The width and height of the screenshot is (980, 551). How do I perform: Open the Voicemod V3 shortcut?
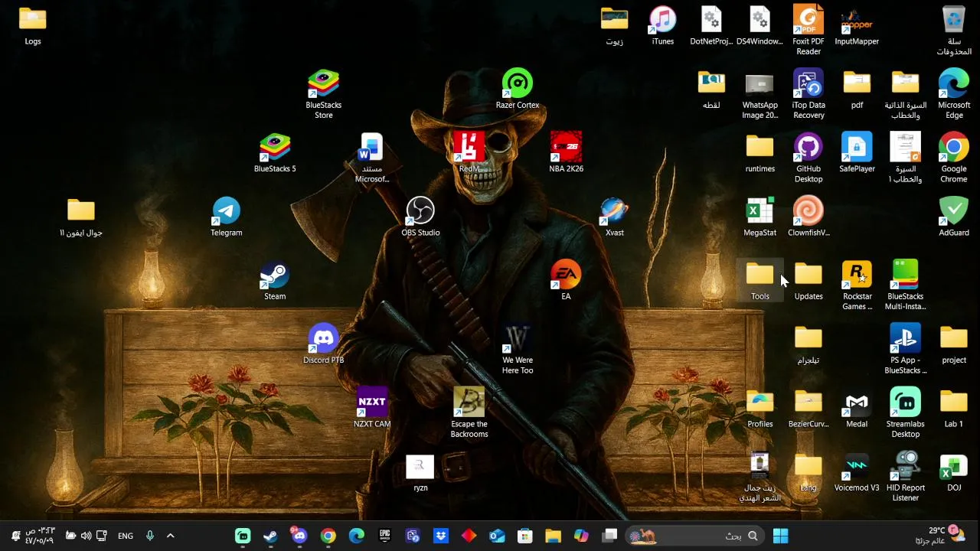pos(857,472)
